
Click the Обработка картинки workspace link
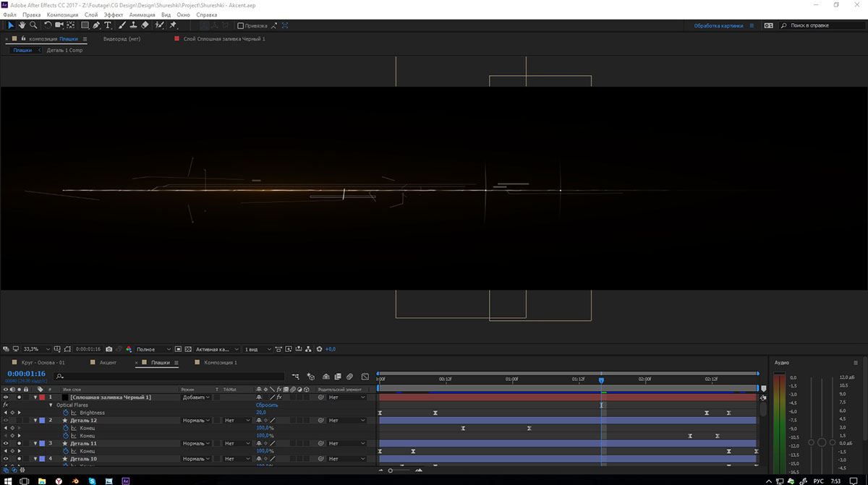click(x=719, y=25)
